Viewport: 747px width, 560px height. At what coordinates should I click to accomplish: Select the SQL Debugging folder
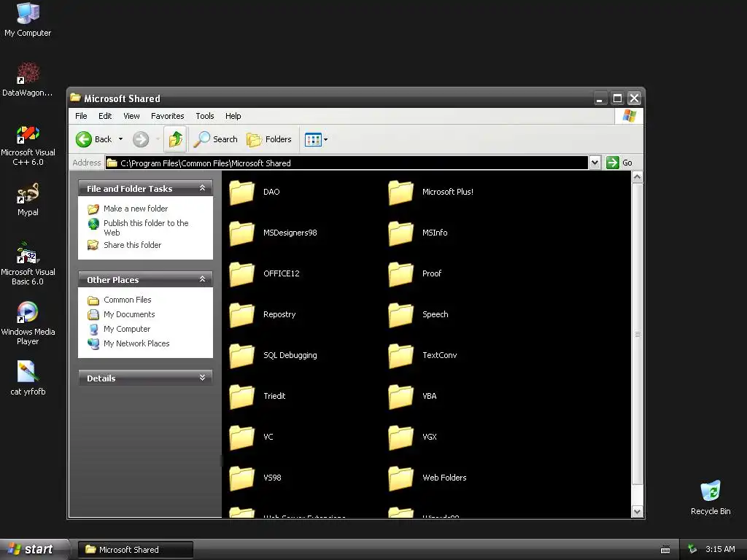pos(273,355)
